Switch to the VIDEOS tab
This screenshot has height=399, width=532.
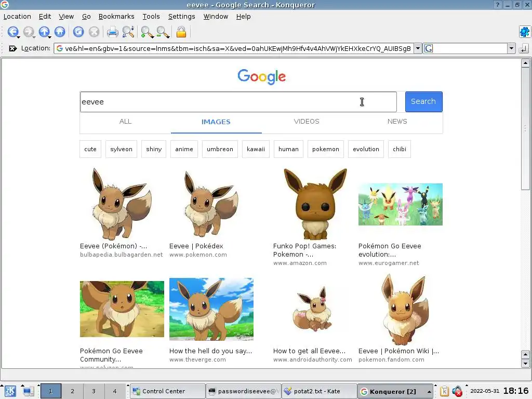coord(307,122)
